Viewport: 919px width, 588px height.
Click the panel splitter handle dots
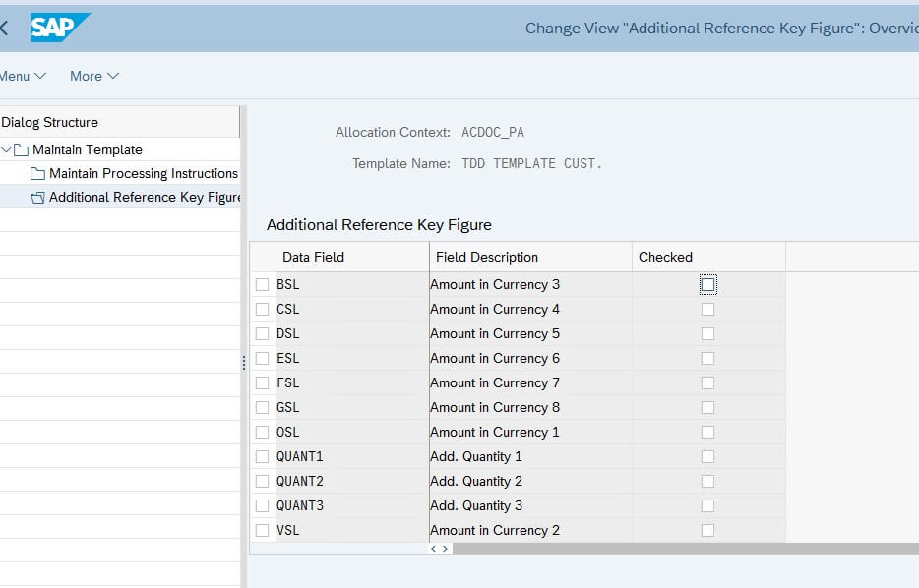(x=244, y=363)
